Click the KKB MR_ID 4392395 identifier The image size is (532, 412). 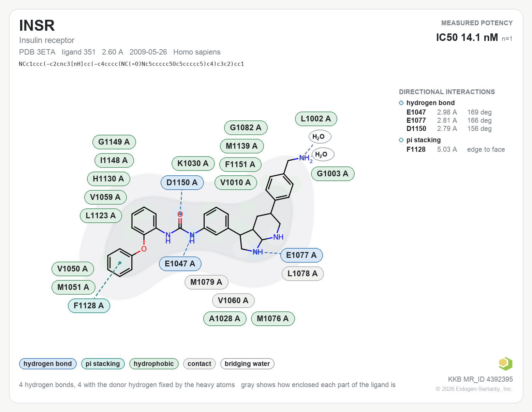pyautogui.click(x=481, y=380)
